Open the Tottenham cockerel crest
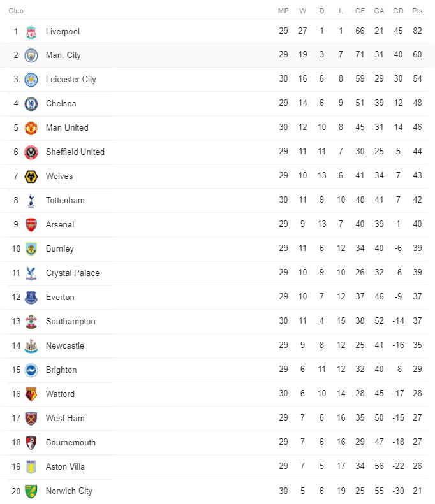The height and width of the screenshot is (504, 435). coord(31,201)
